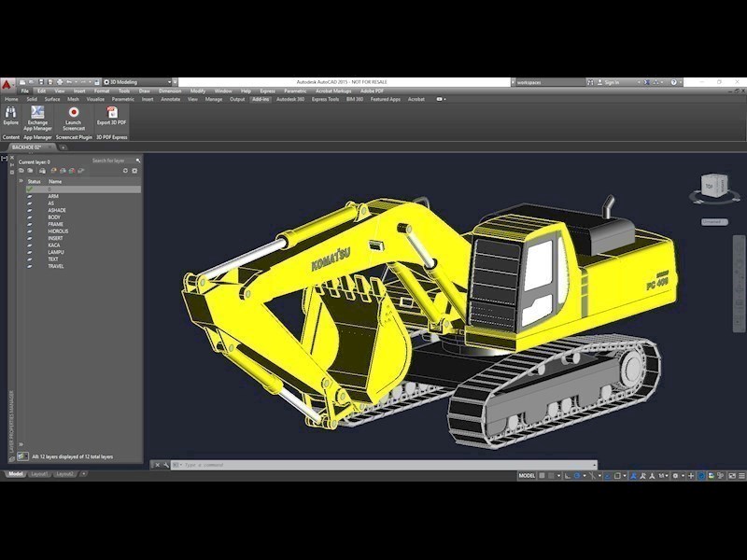Open the Unnamed view dropdown under ViewCube
This screenshot has width=747, height=560.
tap(714, 222)
